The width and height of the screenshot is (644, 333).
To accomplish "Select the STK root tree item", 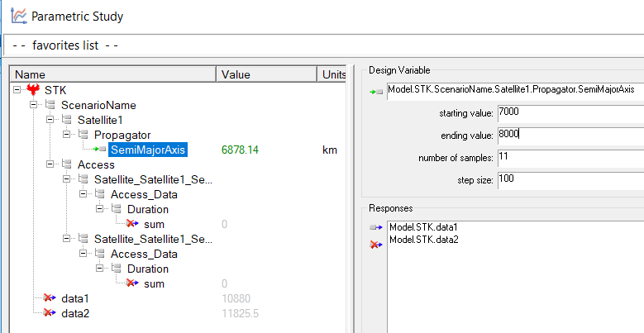I will pyautogui.click(x=55, y=90).
